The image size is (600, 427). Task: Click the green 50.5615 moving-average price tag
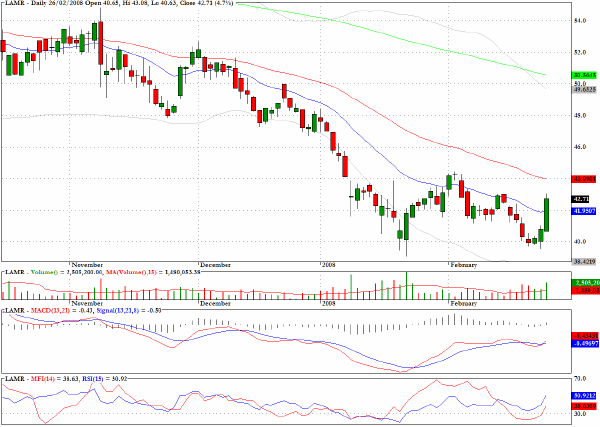585,75
